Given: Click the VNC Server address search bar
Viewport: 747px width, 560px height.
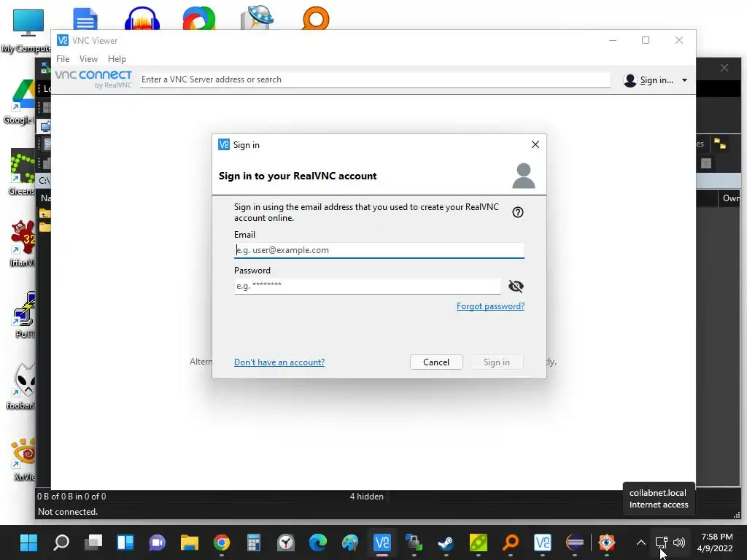Looking at the screenshot, I should tap(375, 79).
